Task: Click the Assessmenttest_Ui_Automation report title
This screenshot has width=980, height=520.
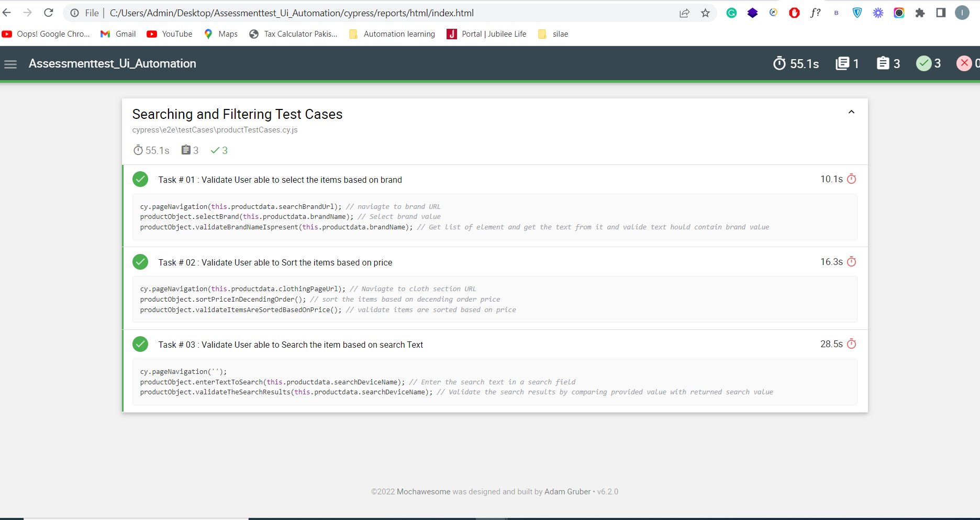Action: 113,63
